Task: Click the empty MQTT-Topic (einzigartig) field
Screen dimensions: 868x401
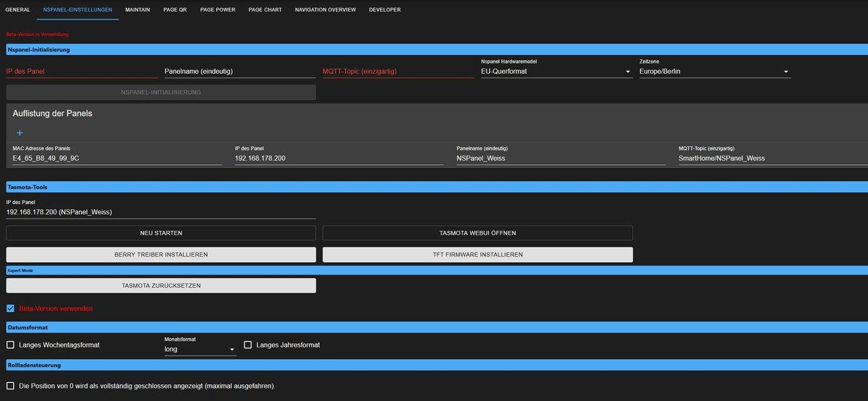Action: 398,72
